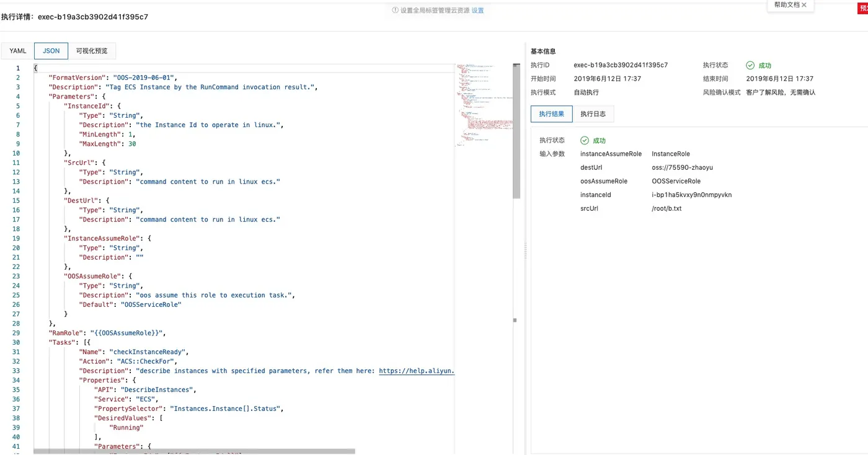Click the code minimap preview
This screenshot has width=868, height=455.
pyautogui.click(x=484, y=104)
